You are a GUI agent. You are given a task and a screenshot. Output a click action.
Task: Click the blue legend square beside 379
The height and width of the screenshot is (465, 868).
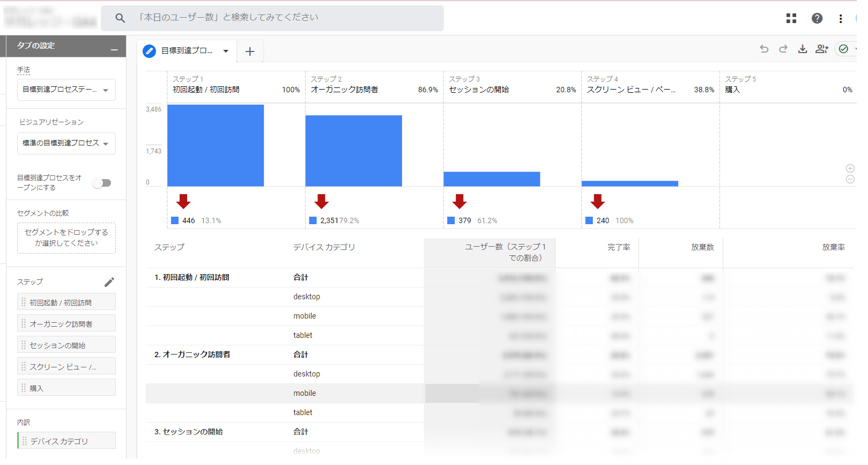pyautogui.click(x=451, y=220)
